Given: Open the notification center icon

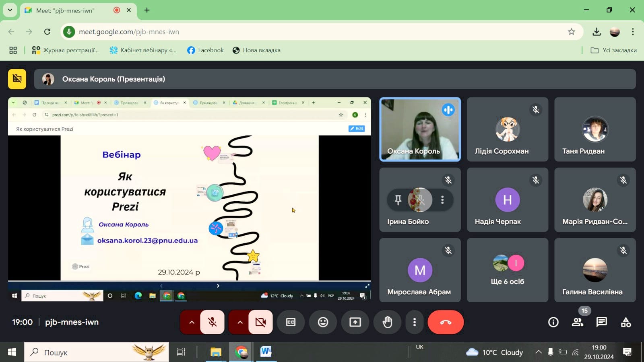Looking at the screenshot, I should [627, 352].
